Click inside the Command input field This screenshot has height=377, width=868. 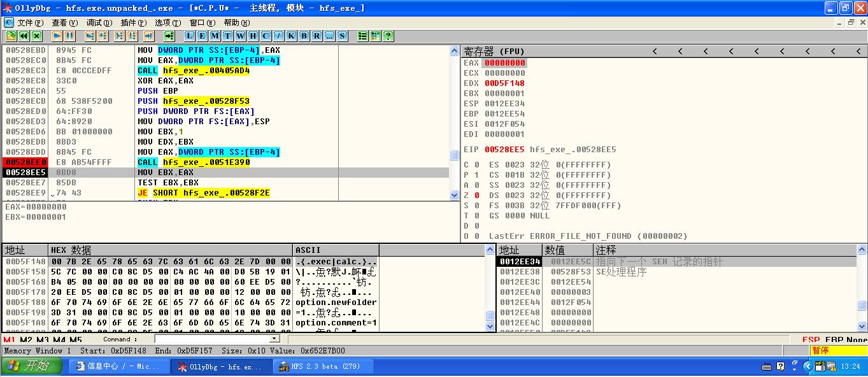[x=217, y=340]
